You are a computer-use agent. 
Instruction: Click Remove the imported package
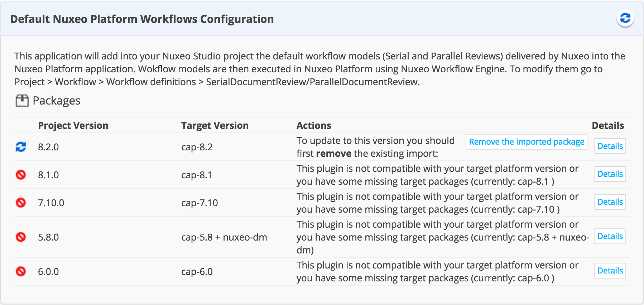click(x=526, y=142)
